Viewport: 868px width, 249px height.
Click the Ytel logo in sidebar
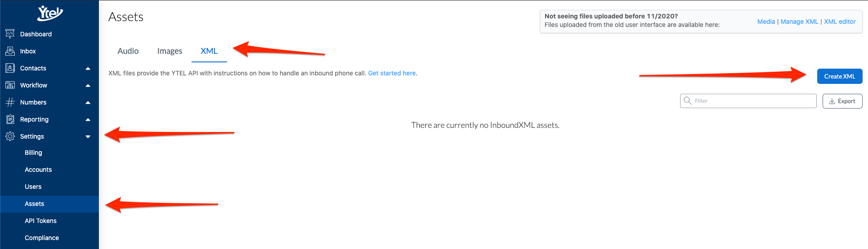50,13
